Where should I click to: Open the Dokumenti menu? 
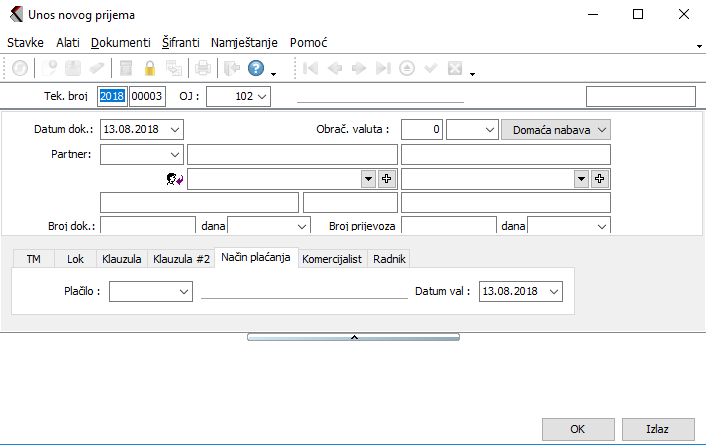(x=120, y=43)
